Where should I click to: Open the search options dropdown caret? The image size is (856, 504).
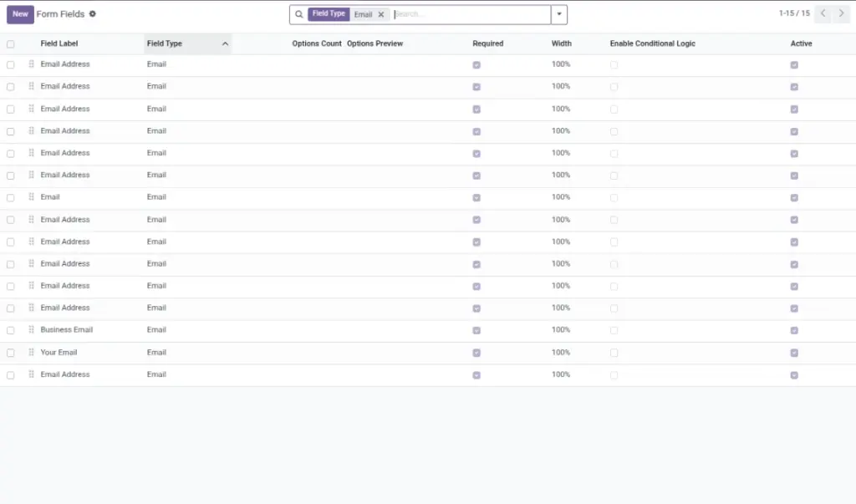coord(559,15)
